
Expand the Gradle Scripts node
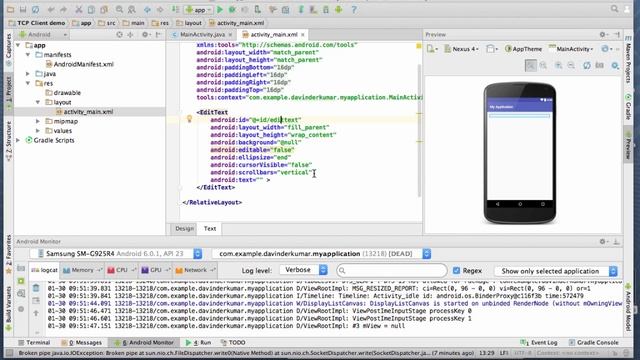tap(18, 140)
